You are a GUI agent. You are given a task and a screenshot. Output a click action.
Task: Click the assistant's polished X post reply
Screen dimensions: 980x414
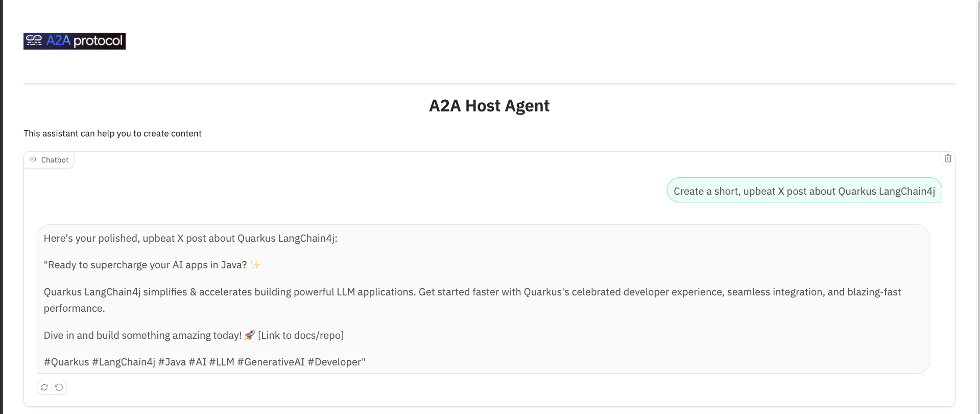pyautogui.click(x=483, y=299)
